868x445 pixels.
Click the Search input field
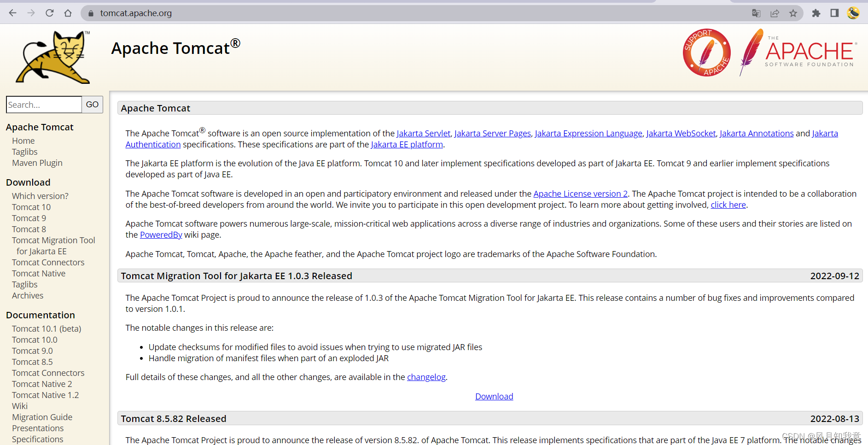tap(44, 105)
